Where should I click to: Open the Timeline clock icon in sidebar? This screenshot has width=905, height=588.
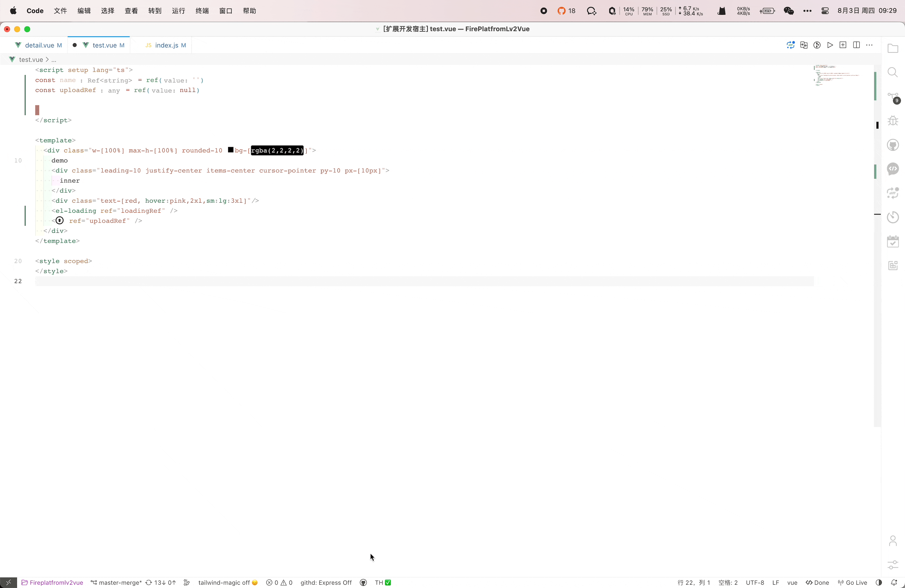click(x=893, y=217)
